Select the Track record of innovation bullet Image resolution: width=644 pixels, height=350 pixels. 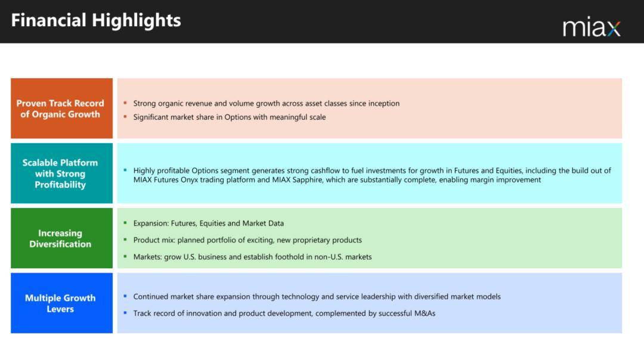tap(284, 314)
